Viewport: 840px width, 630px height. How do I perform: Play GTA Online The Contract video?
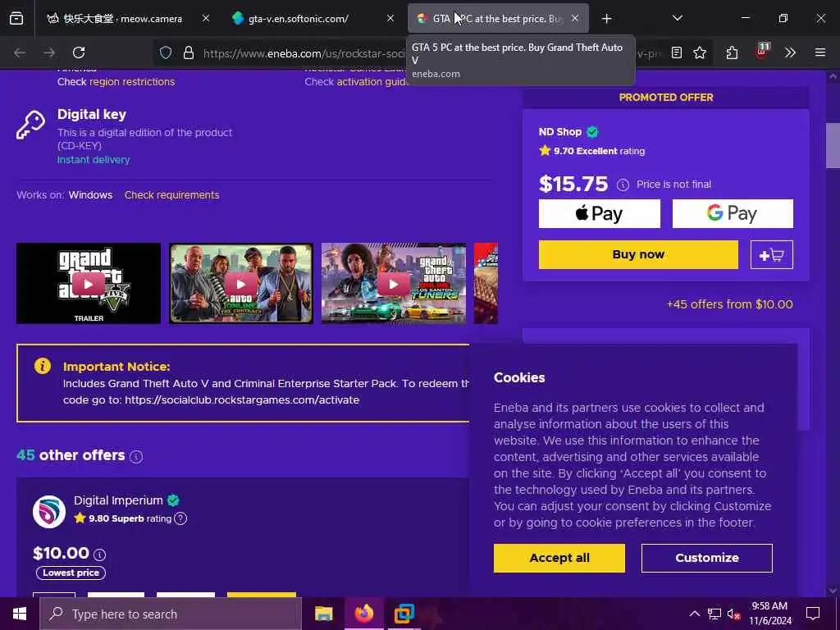pos(240,283)
